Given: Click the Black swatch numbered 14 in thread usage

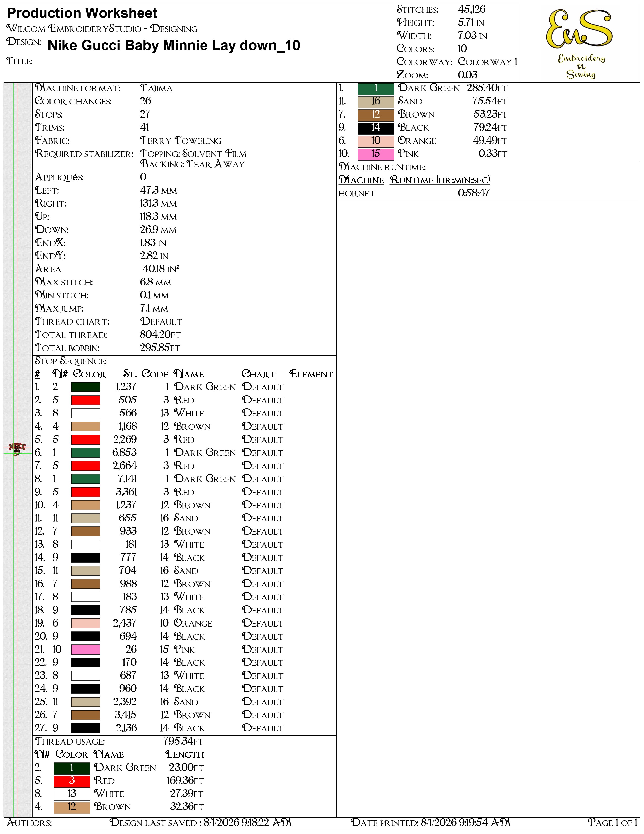Looking at the screenshot, I should pos(376,128).
